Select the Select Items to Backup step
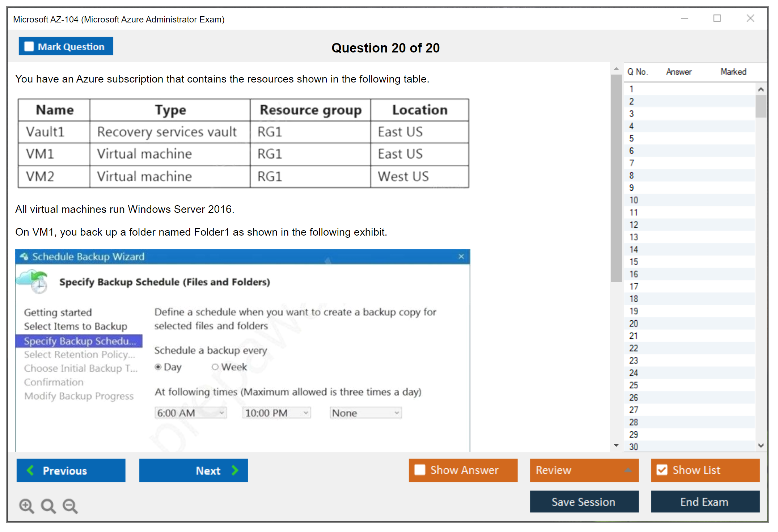Viewport: 778px width, 532px height. [76, 326]
